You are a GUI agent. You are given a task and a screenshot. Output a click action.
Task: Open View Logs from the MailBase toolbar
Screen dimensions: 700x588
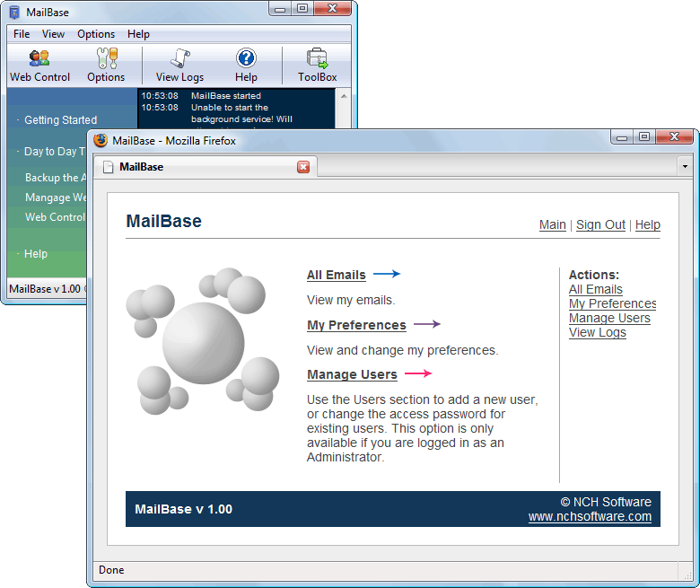coord(179,66)
